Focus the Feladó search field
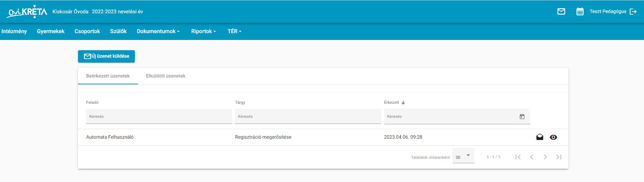 (x=159, y=116)
